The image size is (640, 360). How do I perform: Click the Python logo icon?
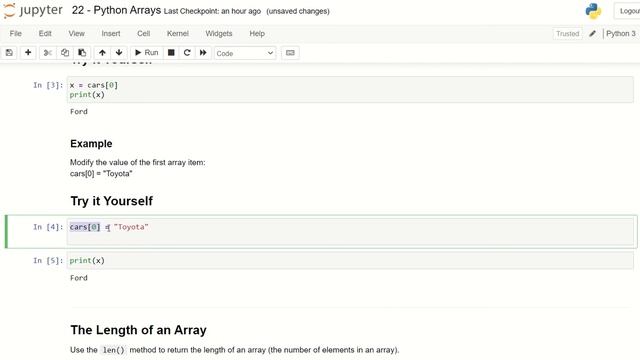coord(593,11)
